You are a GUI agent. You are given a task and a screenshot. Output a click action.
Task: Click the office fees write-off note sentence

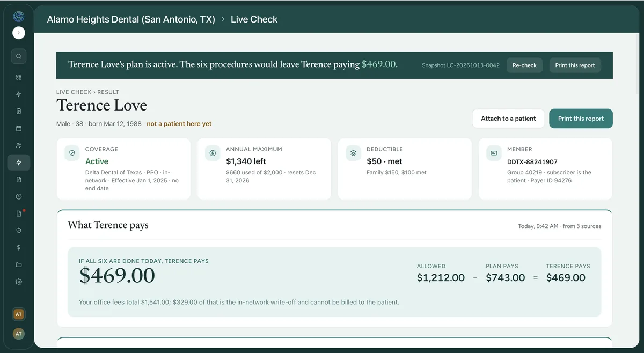click(239, 302)
